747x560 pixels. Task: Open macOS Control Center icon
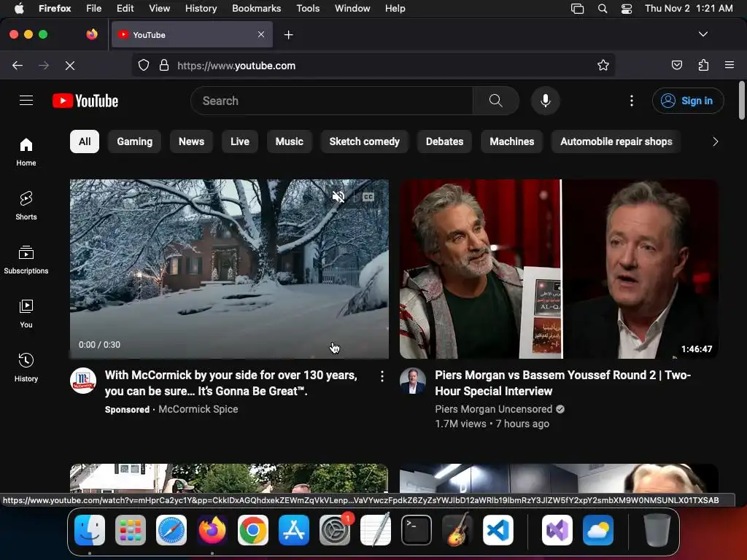(627, 9)
